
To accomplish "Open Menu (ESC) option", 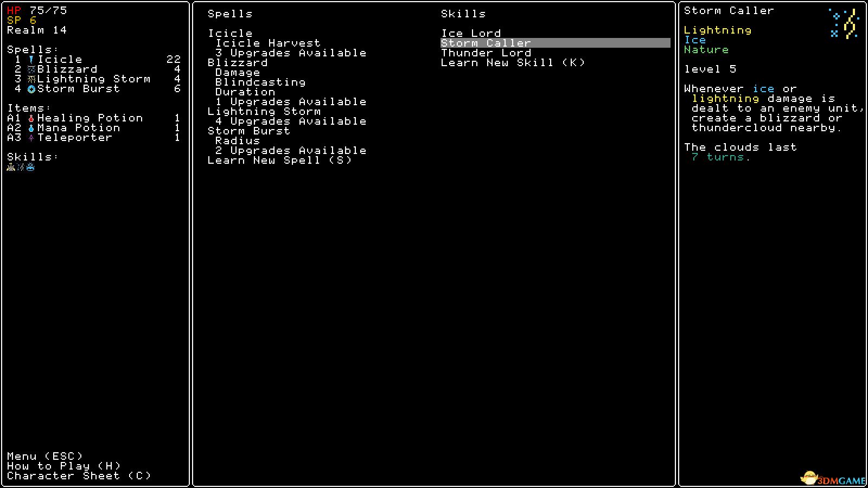I will pos(45,456).
